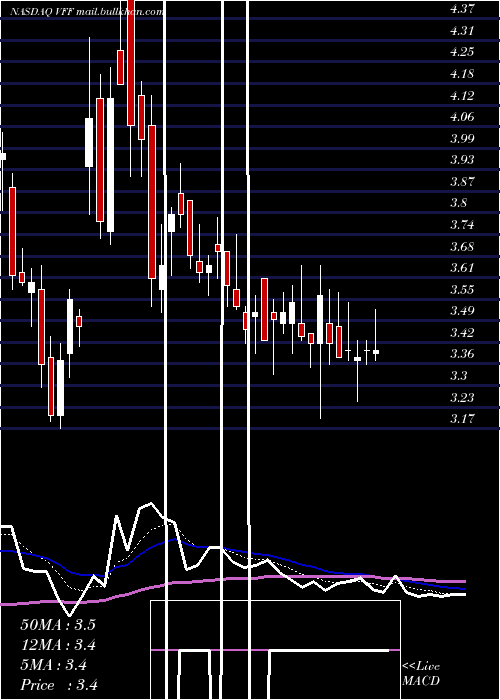Click the 4.25 price axis label
The height and width of the screenshot is (700, 500).
pos(462,52)
